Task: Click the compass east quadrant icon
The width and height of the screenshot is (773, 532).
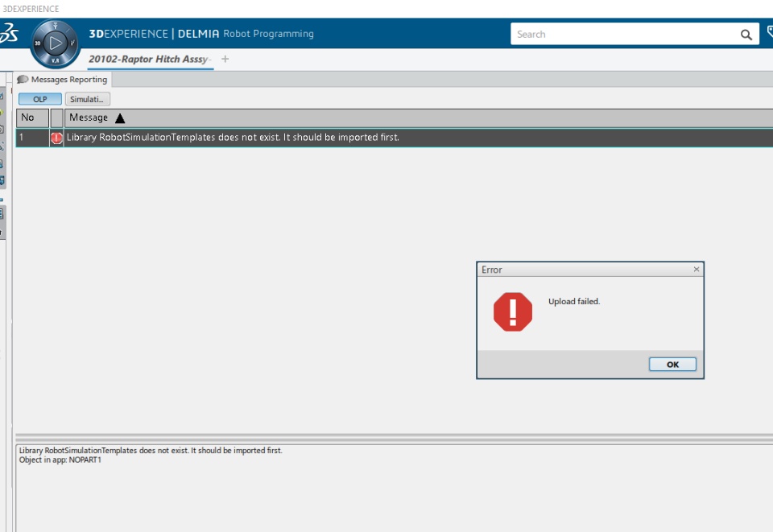Action: (x=72, y=43)
